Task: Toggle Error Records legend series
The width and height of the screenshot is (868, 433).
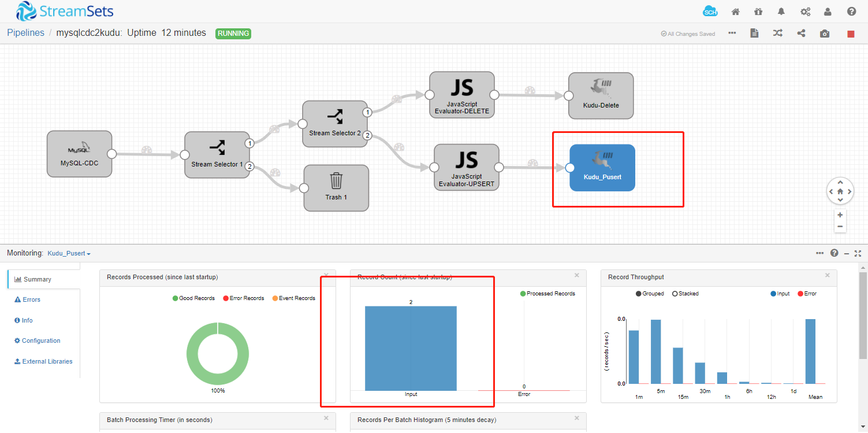Action: pyautogui.click(x=244, y=298)
